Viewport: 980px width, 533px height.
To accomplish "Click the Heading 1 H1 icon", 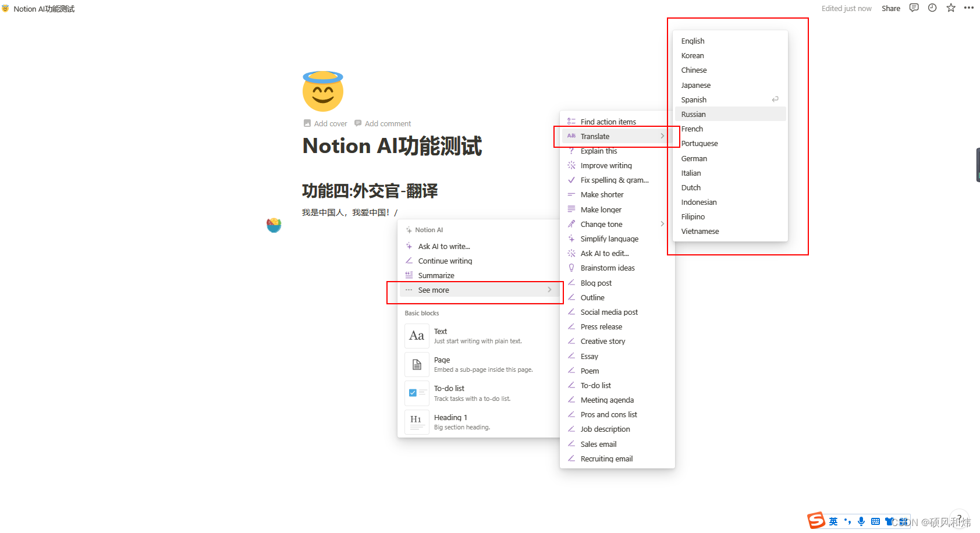I will point(417,422).
